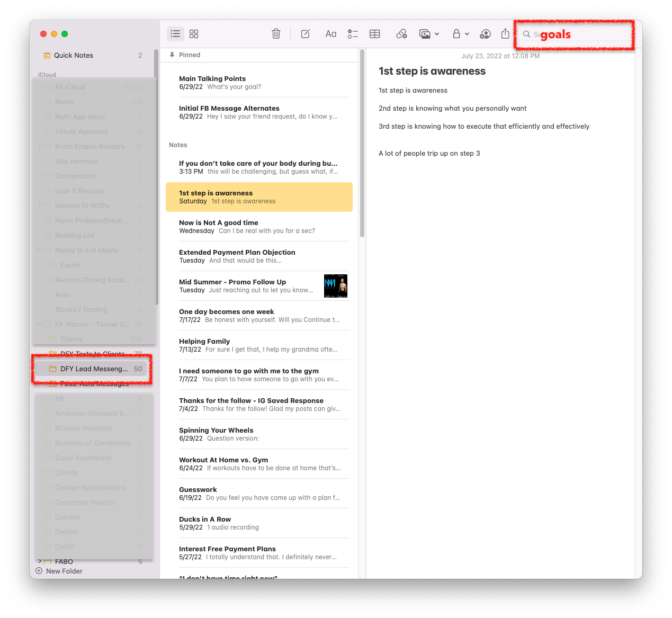Viewport: 672px width, 618px height.
Task: Open Now is Not A good time note
Action: pos(259,227)
